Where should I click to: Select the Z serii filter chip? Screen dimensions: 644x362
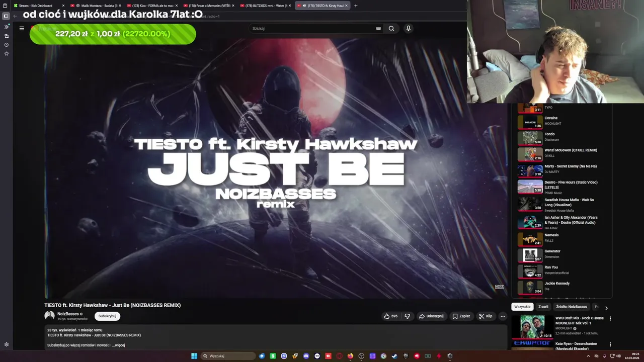tap(543, 307)
